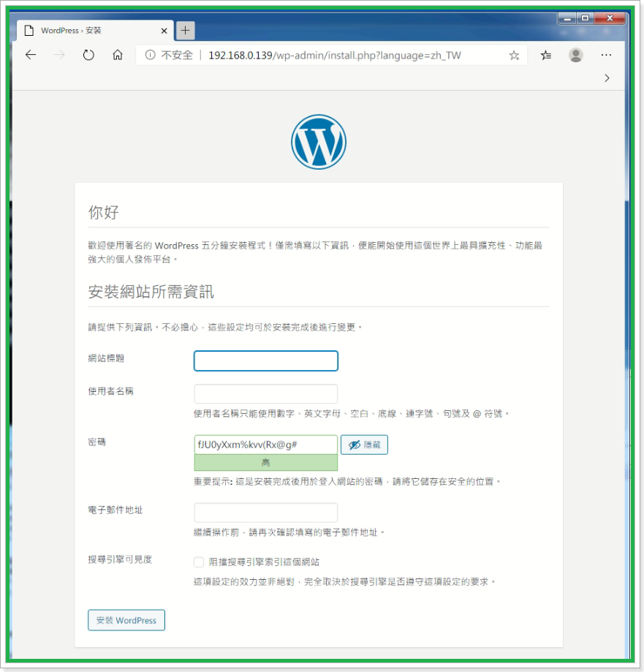Open the browser settings ellipsis menu
644x672 pixels.
pos(606,55)
